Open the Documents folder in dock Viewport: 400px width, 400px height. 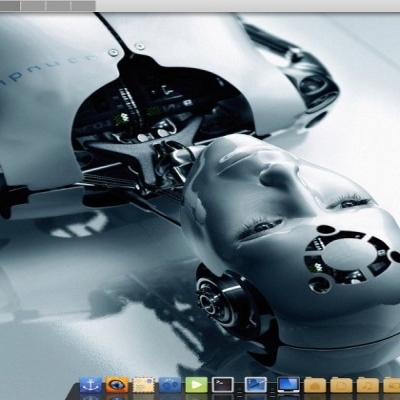(341, 385)
